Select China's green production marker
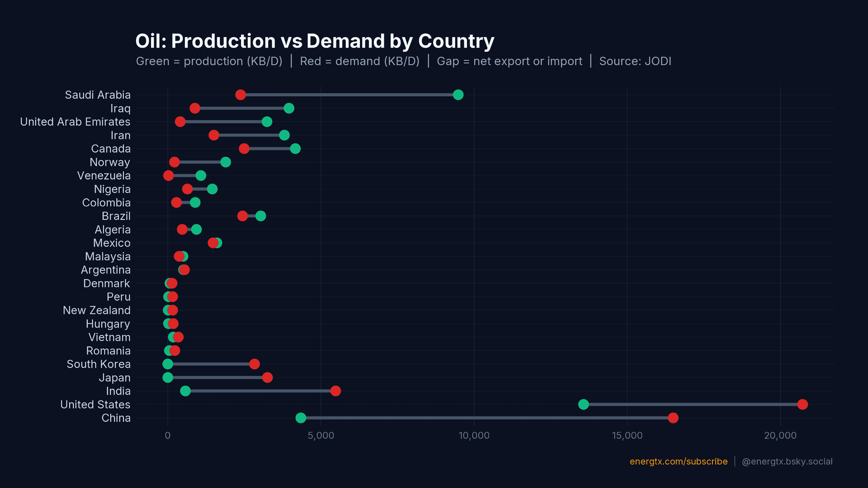Image resolution: width=868 pixels, height=488 pixels. point(301,418)
